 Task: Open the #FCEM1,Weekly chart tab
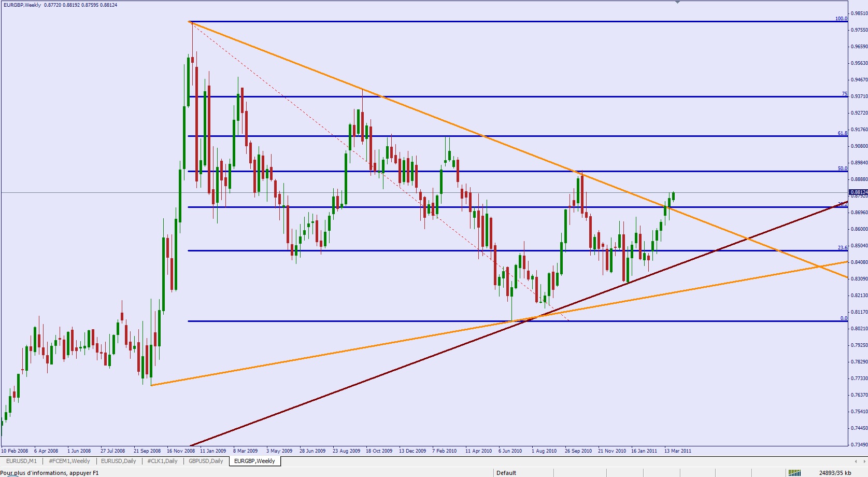(x=69, y=461)
